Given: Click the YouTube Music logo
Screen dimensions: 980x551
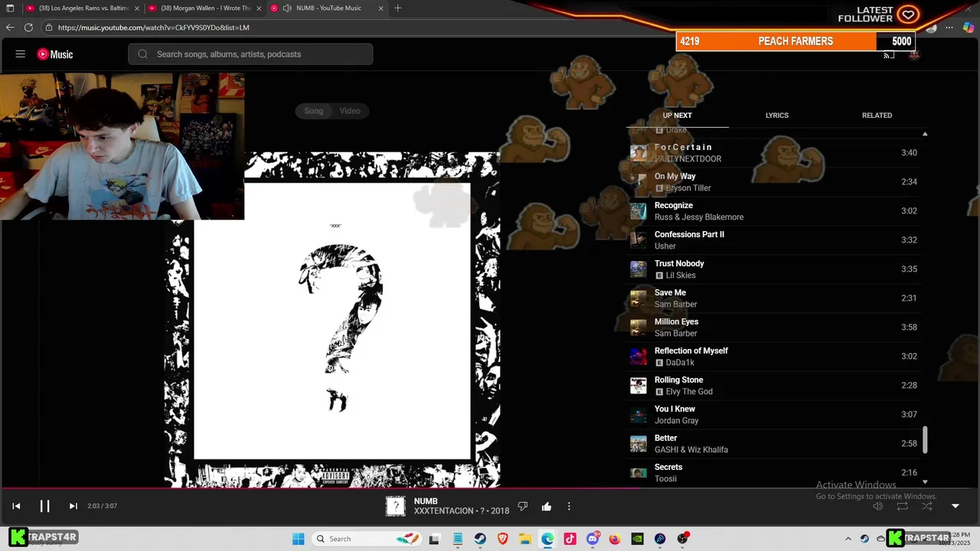Looking at the screenshot, I should pyautogui.click(x=55, y=54).
